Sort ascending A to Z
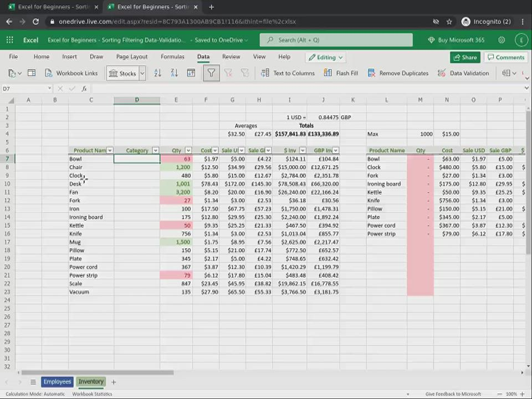The width and height of the screenshot is (532, 399). tap(158, 73)
